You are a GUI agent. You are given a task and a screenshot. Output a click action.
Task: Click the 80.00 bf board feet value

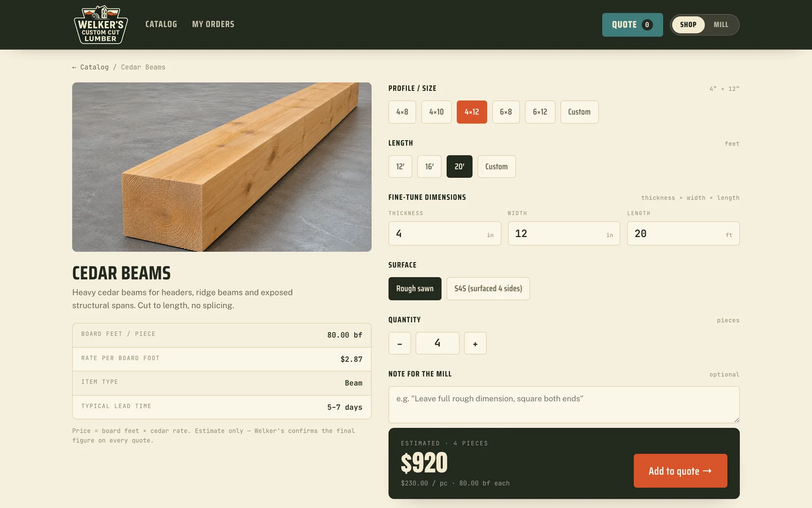345,335
